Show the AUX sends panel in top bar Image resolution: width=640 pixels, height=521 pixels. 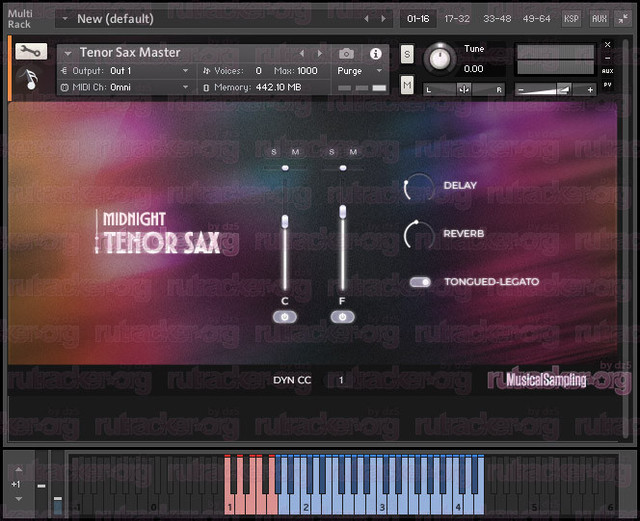tap(599, 19)
